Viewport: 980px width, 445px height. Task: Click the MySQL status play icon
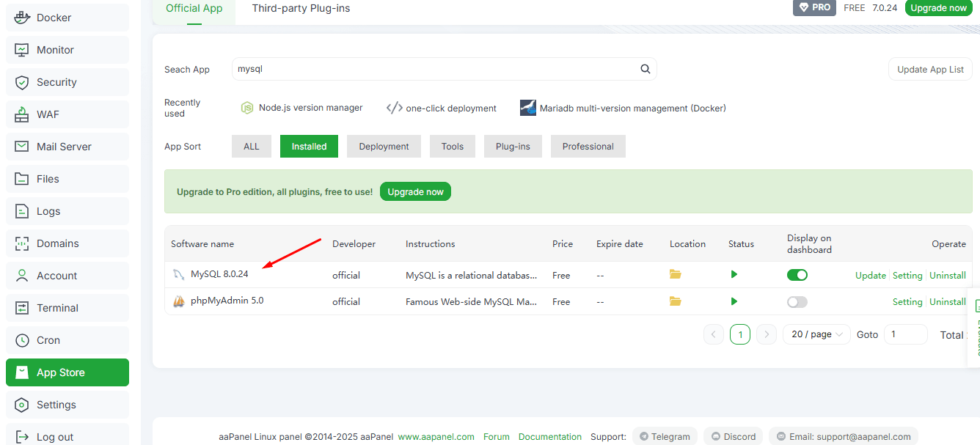pyautogui.click(x=734, y=274)
